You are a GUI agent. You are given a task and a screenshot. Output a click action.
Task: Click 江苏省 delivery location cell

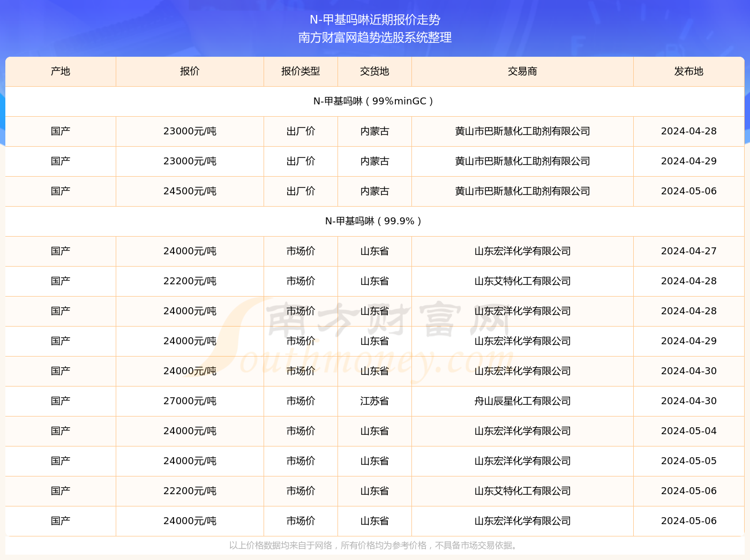pos(374,401)
